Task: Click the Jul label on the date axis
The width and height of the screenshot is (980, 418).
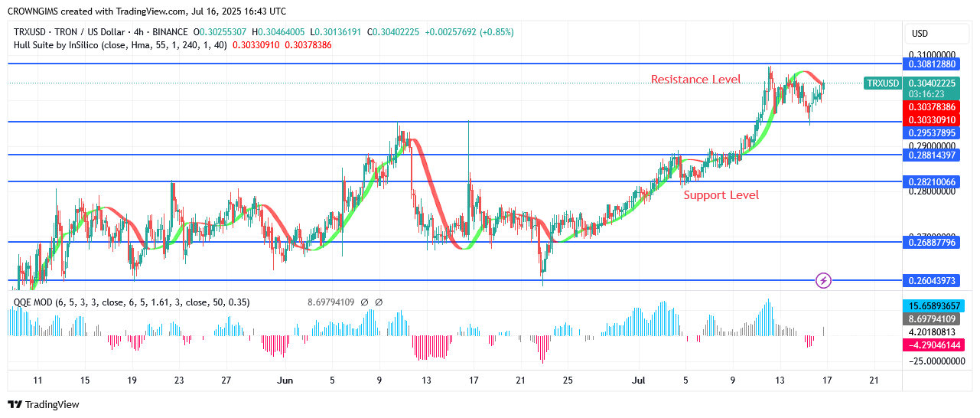Action: pos(640,380)
